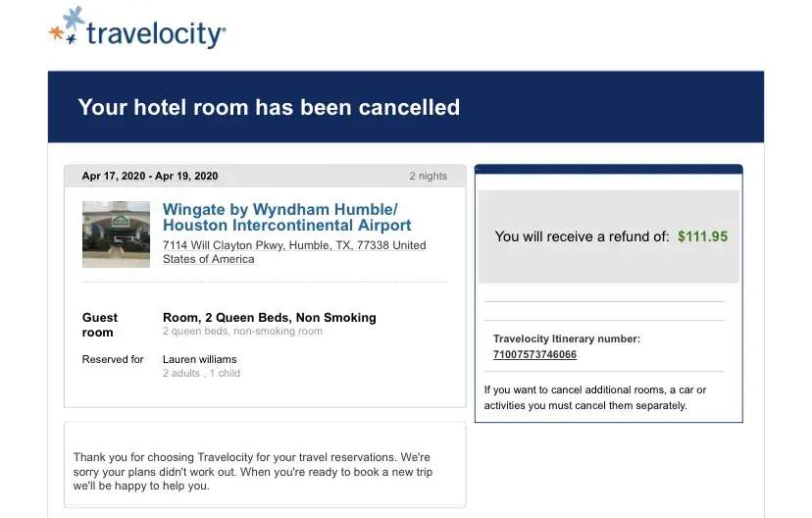Open the 7114 Will Clayton Pkwy address link

(293, 252)
